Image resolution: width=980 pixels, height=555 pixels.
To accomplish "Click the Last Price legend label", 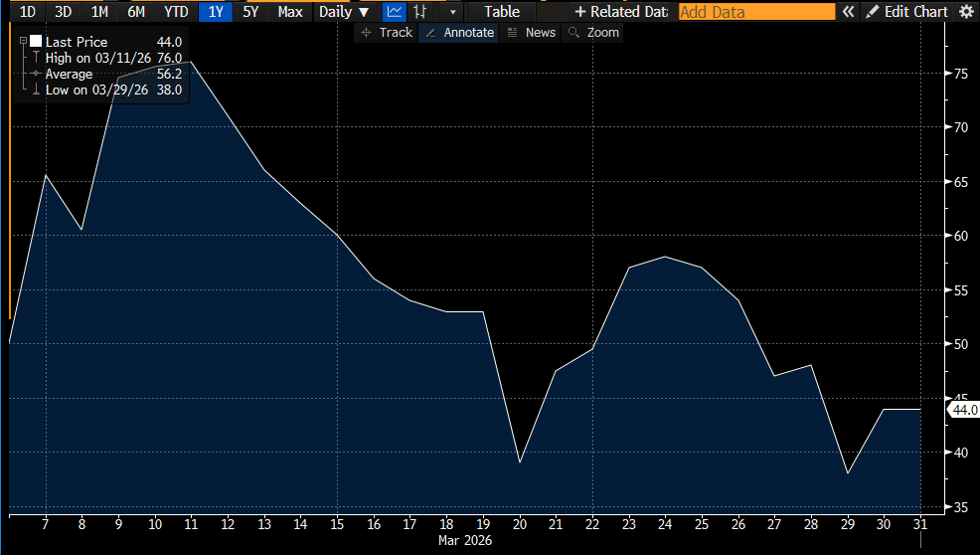I will pyautogui.click(x=77, y=42).
